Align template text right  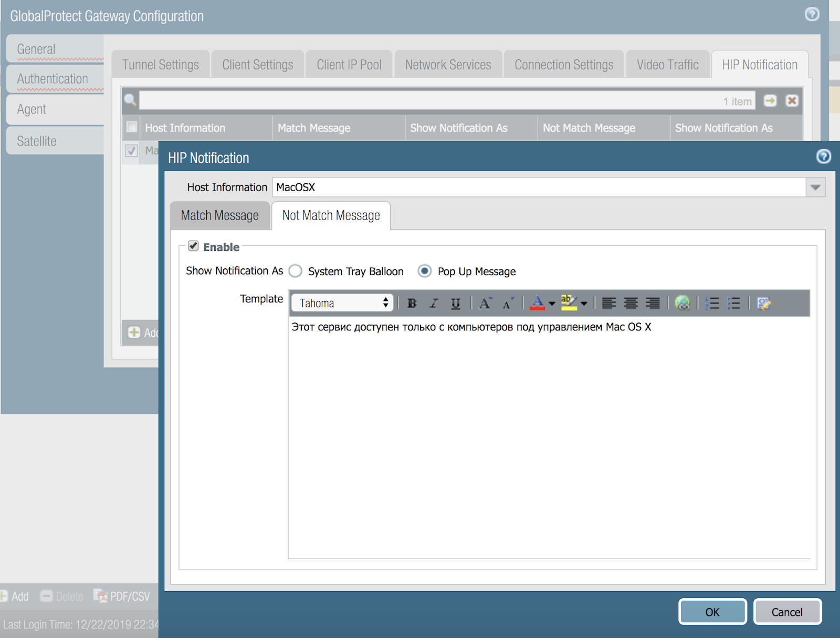click(x=653, y=303)
